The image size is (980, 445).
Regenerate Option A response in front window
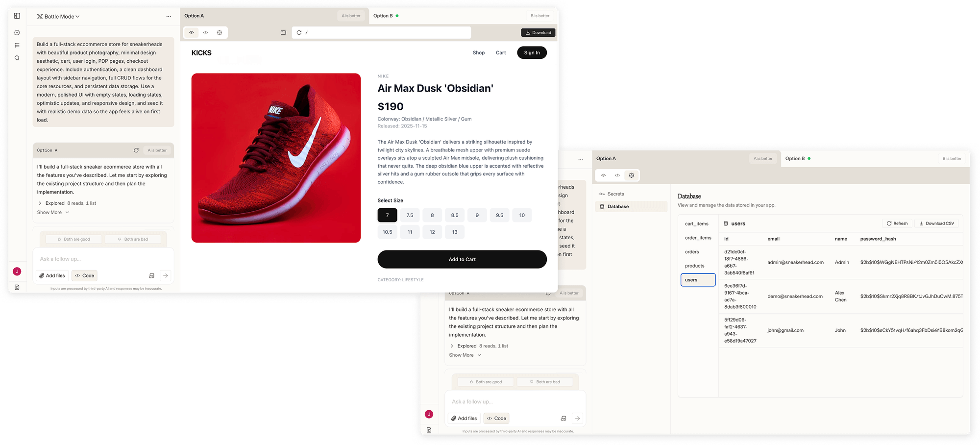click(136, 150)
